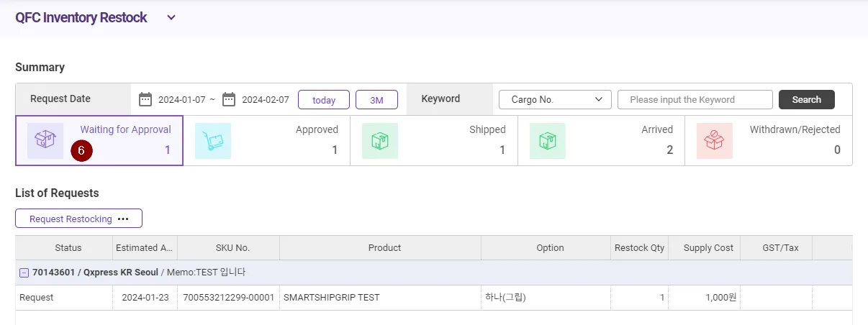Open the Cargo No. keyword dropdown
The image size is (868, 325).
tap(555, 99)
